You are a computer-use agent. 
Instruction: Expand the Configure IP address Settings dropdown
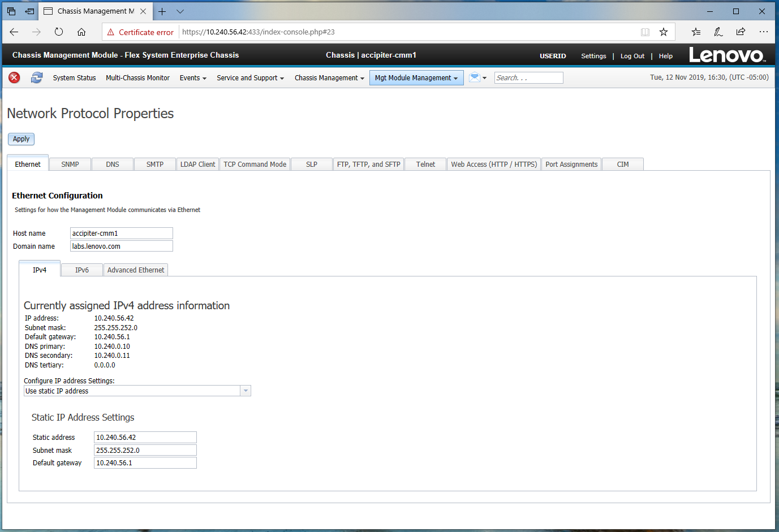(246, 391)
